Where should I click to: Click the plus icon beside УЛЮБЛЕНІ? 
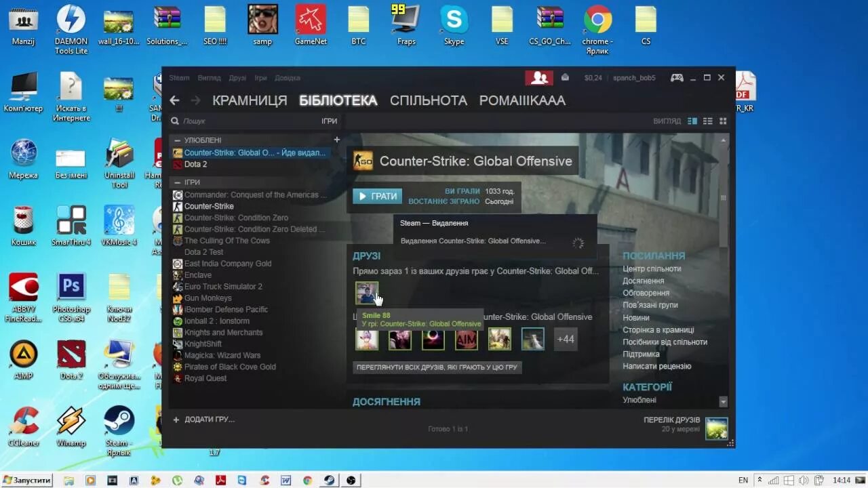336,140
